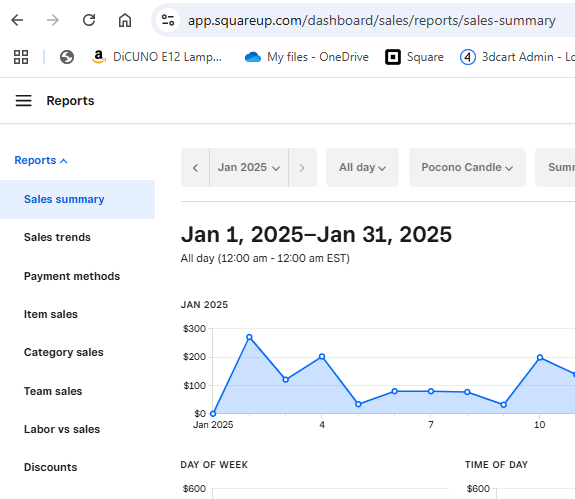Select Sales summary in the sidebar
Screen dimensions: 575x499
tap(77, 199)
